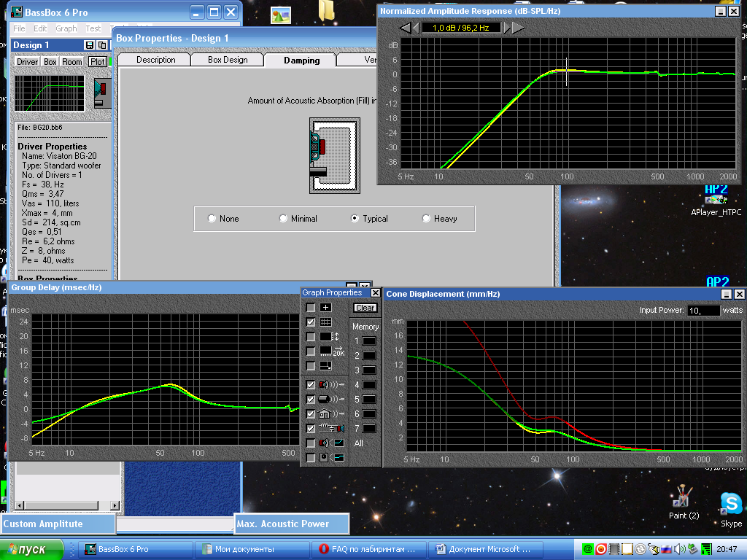
Task: Click the house room response icon
Action: 332,414
